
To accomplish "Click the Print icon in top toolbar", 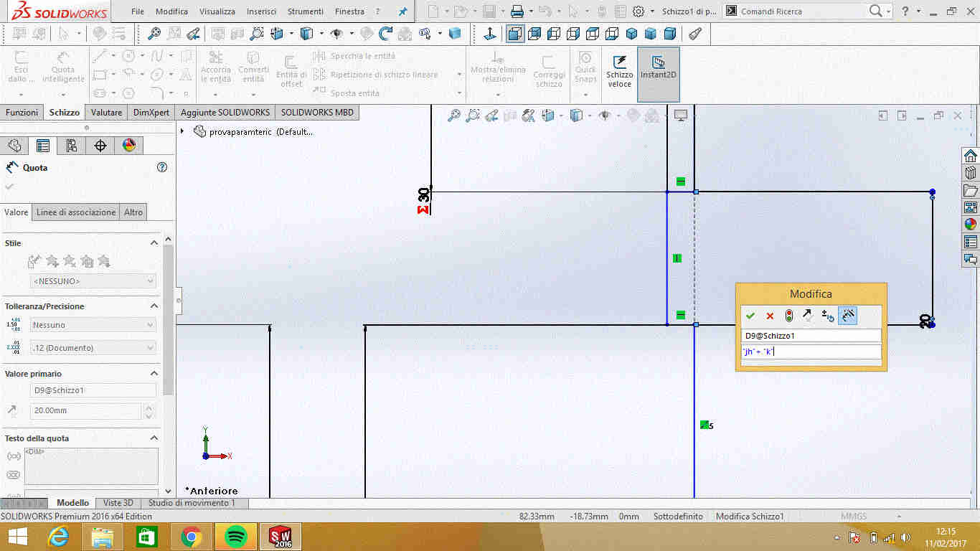I will click(517, 11).
